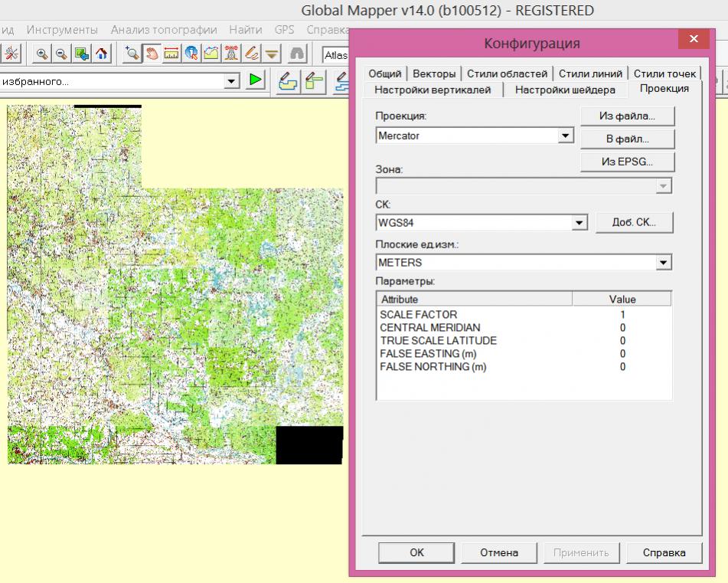Click the Zoom In magnifier icon
This screenshot has height=583, width=728.
click(x=41, y=54)
